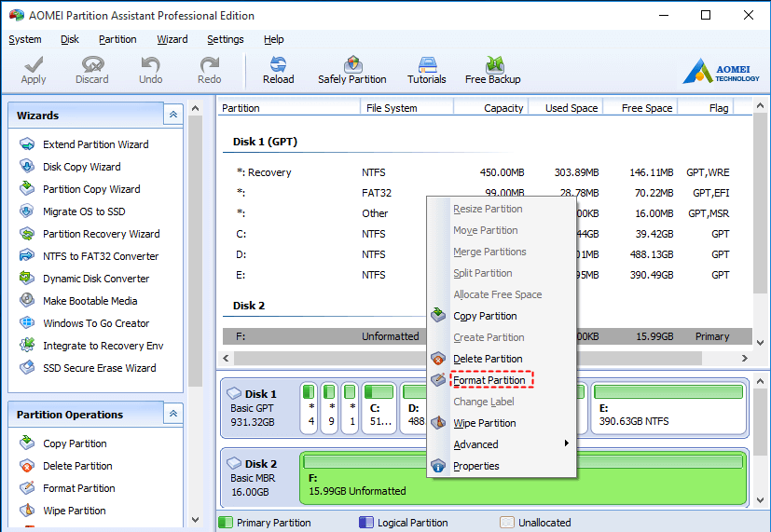The image size is (771, 532).
Task: Select the E: partition block on Disk 1
Action: click(x=668, y=408)
